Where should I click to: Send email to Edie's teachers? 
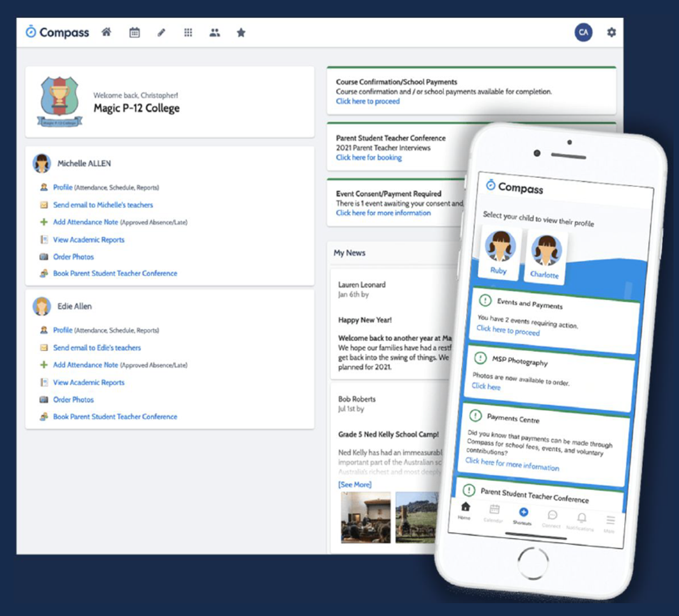pyautogui.click(x=97, y=348)
